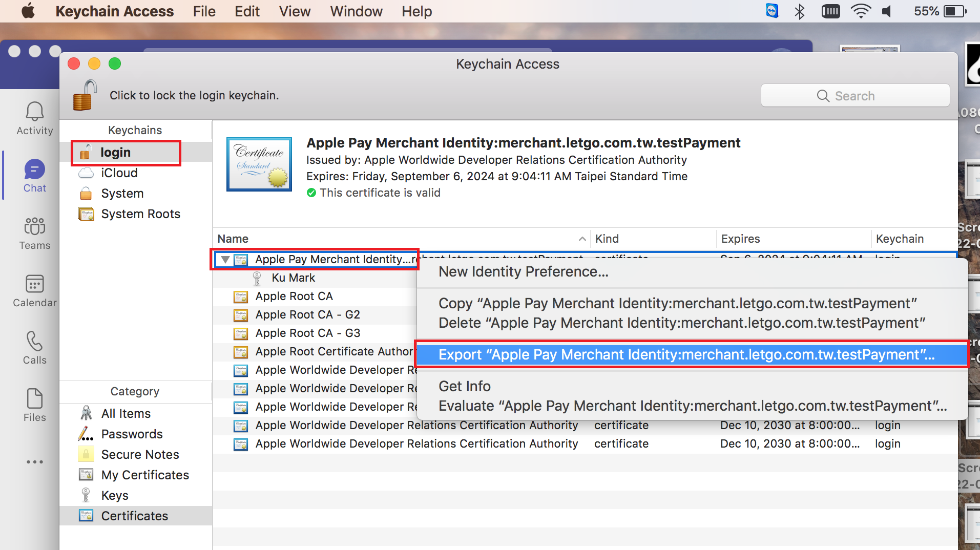This screenshot has width=980, height=550.
Task: Select the iCloud keychain
Action: pyautogui.click(x=119, y=173)
